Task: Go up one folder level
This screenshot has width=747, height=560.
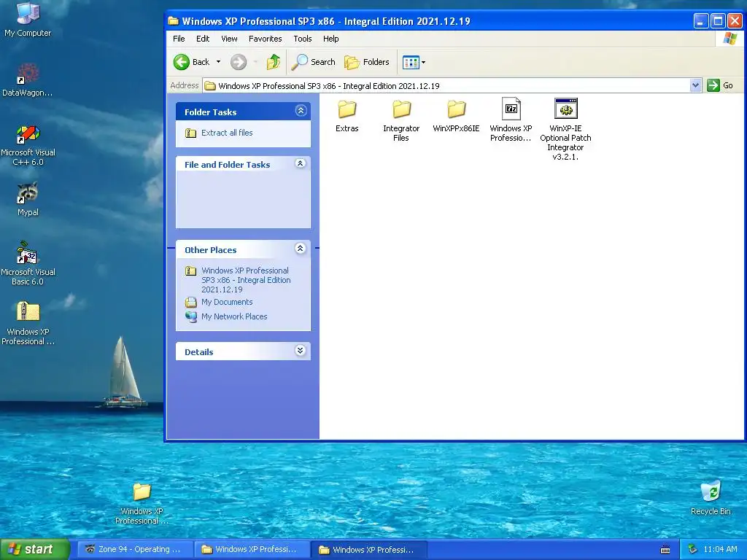Action: (x=274, y=62)
